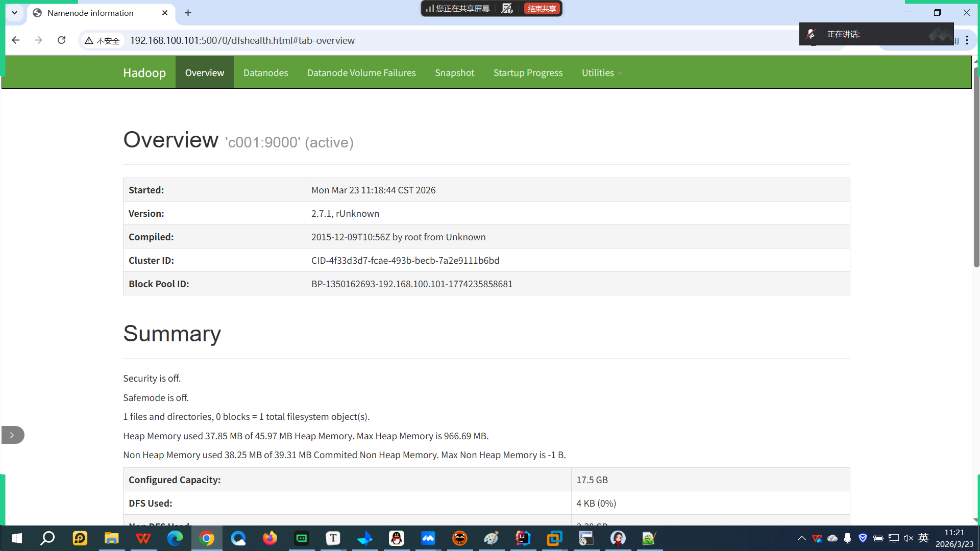Switch to the Datanodes tab
This screenshot has width=980, height=551.
pos(265,73)
